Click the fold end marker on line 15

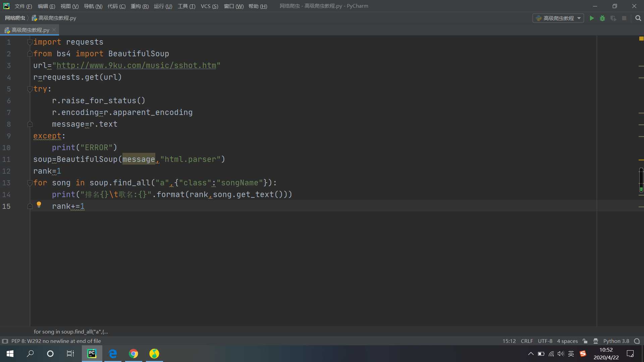click(30, 206)
